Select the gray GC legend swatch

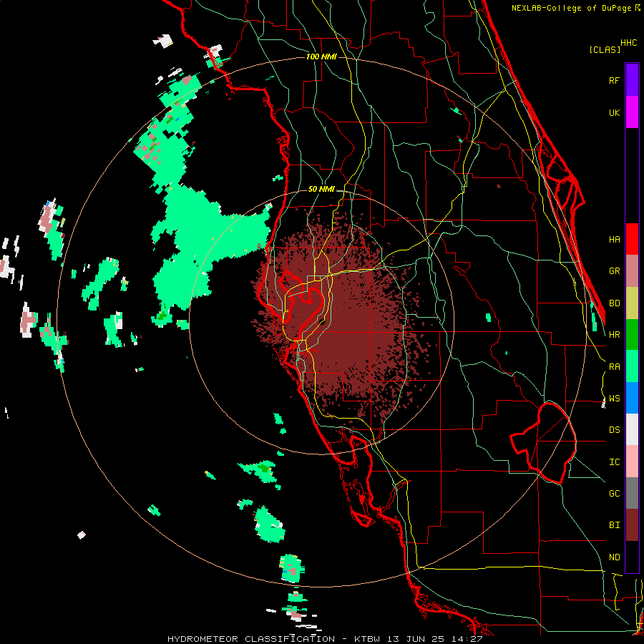pos(632,493)
